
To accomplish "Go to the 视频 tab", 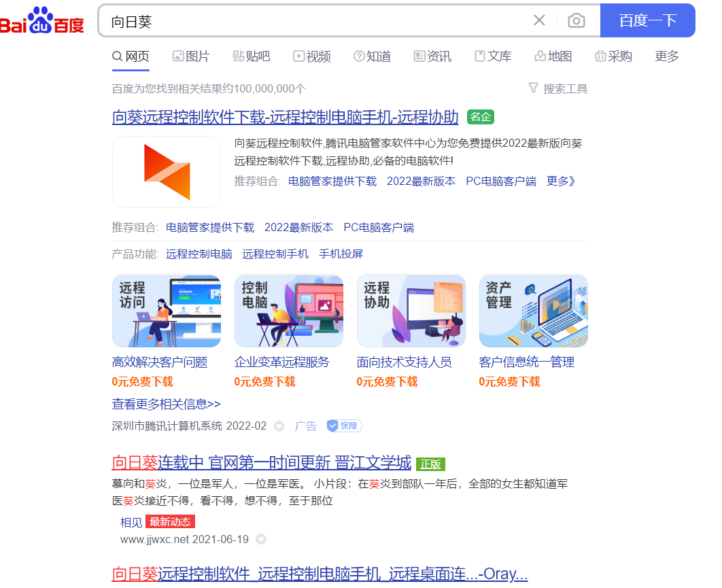I will [312, 56].
